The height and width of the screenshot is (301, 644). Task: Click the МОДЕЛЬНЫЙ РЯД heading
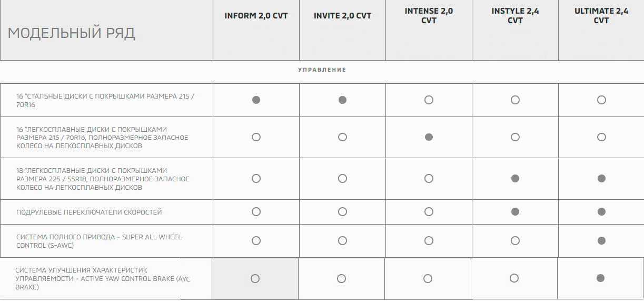pyautogui.click(x=72, y=33)
